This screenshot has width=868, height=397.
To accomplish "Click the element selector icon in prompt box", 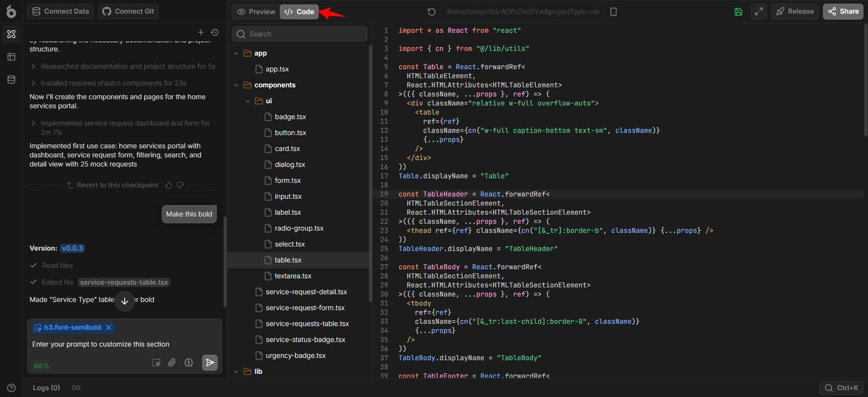I will (x=156, y=362).
